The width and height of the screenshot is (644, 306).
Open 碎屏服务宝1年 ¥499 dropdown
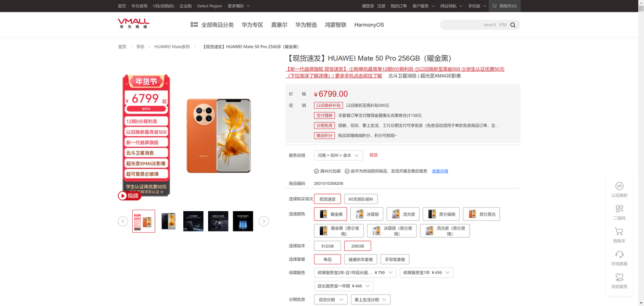426,273
